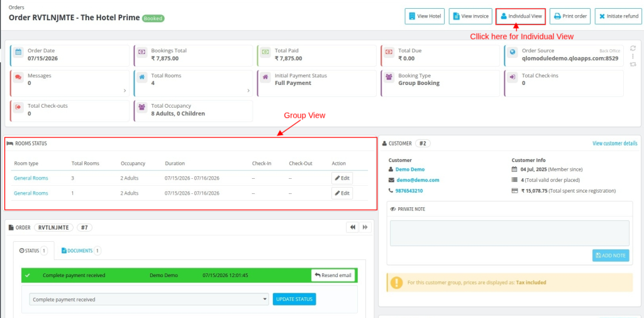644x318 pixels.
Task: Click the Total Occupancy group icon
Action: (142, 107)
